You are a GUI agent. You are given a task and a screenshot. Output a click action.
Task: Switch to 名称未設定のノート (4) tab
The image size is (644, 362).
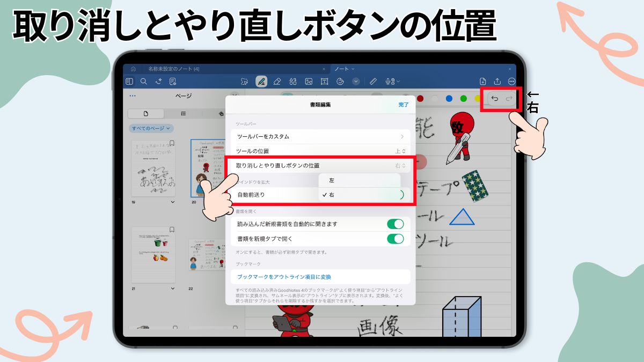point(173,69)
